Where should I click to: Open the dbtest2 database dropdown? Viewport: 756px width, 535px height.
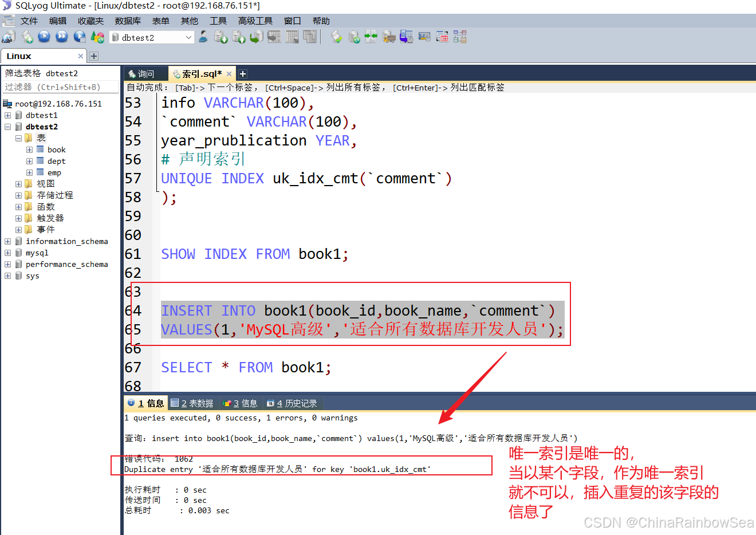click(189, 37)
